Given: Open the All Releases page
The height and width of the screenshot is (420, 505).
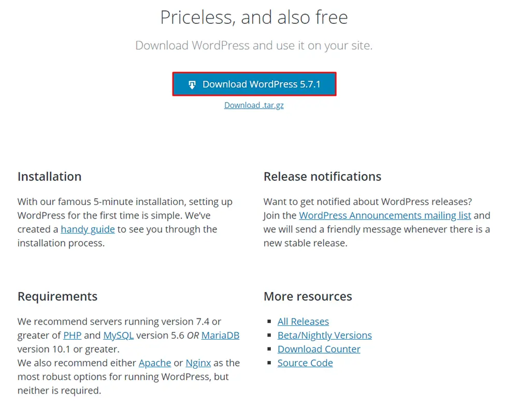Looking at the screenshot, I should [303, 321].
